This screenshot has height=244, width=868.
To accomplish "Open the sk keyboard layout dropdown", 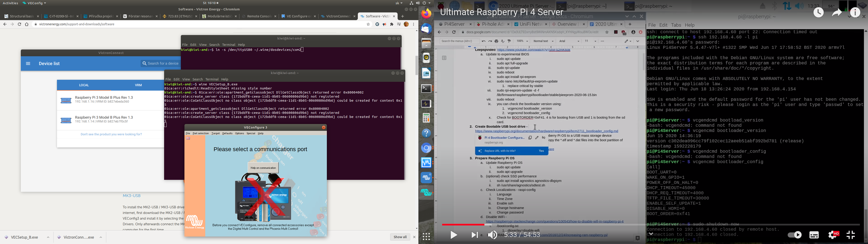I will [399, 3].
